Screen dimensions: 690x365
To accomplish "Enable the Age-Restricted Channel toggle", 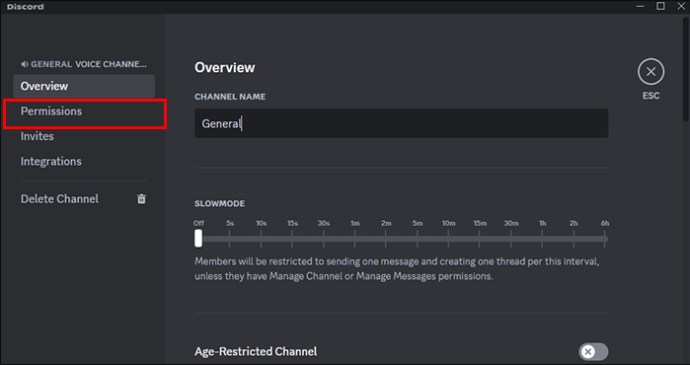I will (x=593, y=352).
